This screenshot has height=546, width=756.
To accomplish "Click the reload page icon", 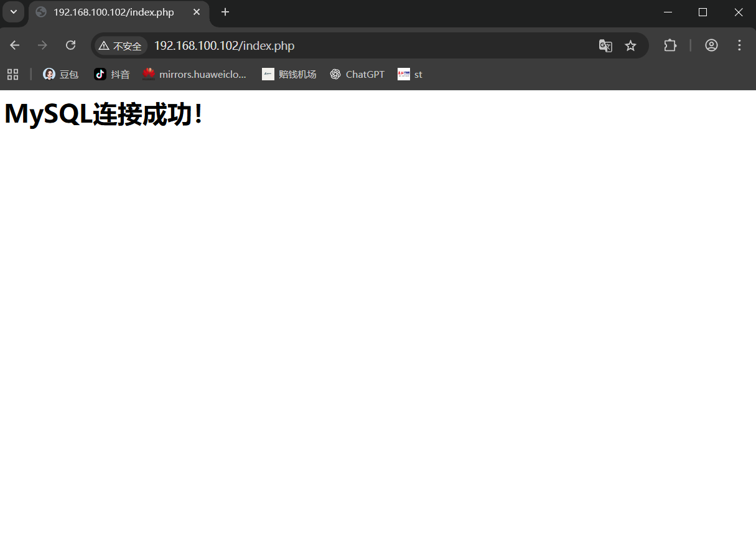I will click(x=70, y=45).
